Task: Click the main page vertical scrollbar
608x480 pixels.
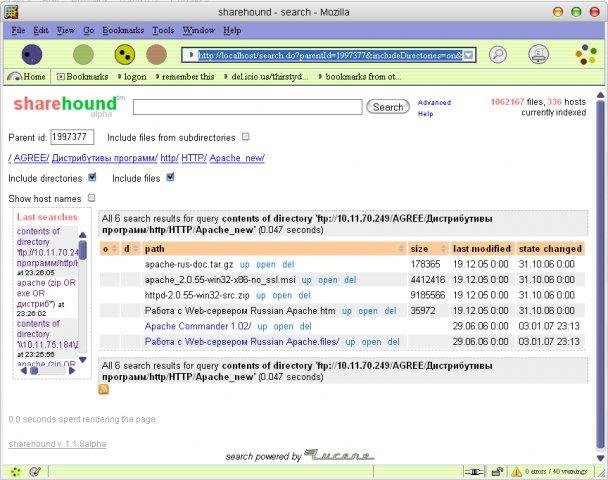Action: (x=600, y=275)
